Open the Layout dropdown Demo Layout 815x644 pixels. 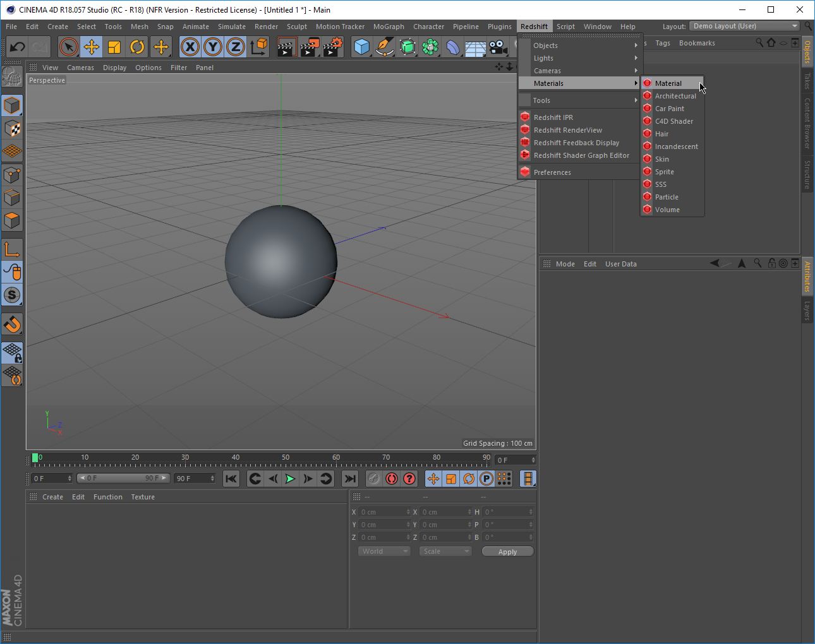click(x=745, y=26)
